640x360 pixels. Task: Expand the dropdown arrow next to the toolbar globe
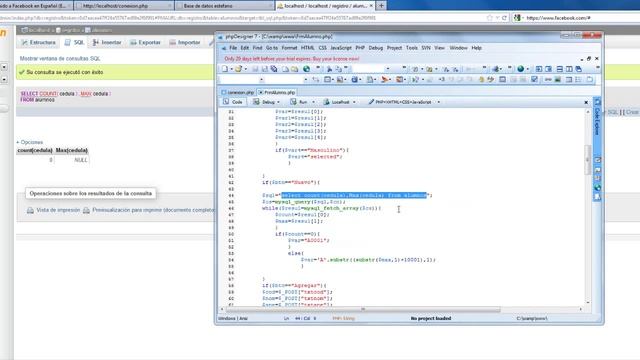(528, 69)
